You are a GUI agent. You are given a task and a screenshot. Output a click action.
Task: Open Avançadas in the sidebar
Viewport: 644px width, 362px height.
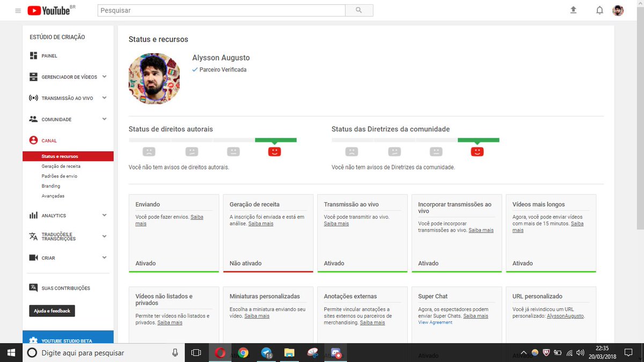tap(53, 196)
